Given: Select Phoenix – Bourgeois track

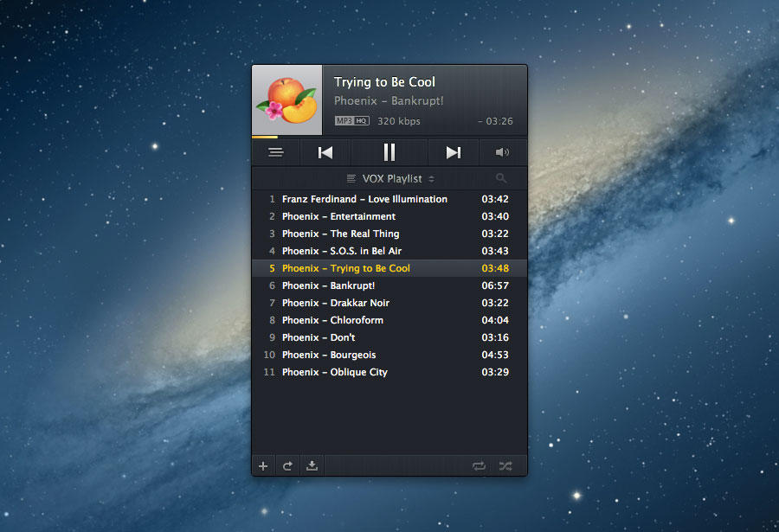Looking at the screenshot, I should 389,355.
